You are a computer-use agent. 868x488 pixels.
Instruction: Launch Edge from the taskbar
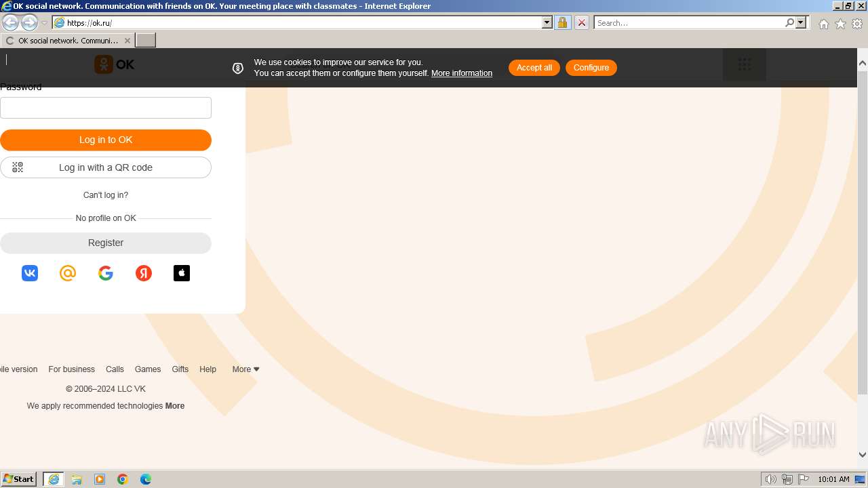click(146, 479)
